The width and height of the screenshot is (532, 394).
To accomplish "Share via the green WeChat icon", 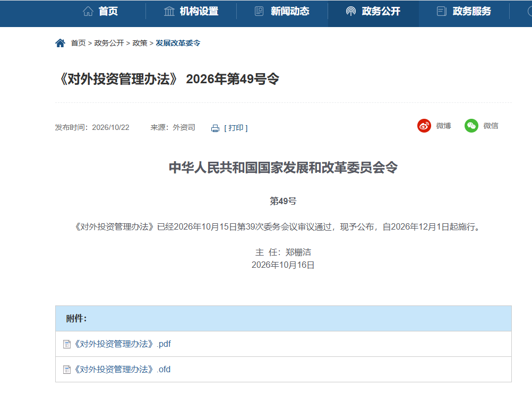I will (x=471, y=126).
